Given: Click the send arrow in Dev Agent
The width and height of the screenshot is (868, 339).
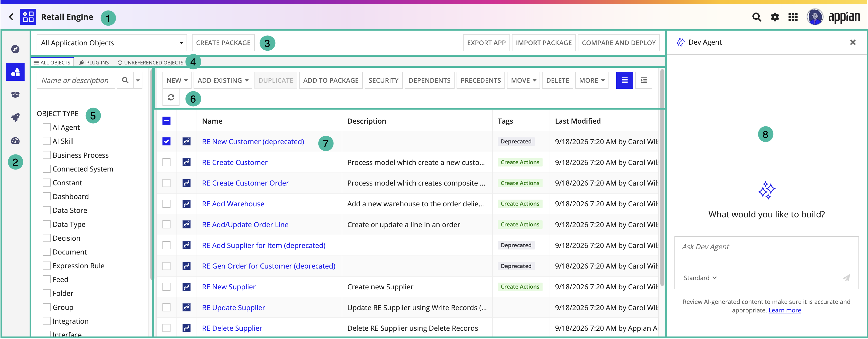Looking at the screenshot, I should [x=846, y=278].
